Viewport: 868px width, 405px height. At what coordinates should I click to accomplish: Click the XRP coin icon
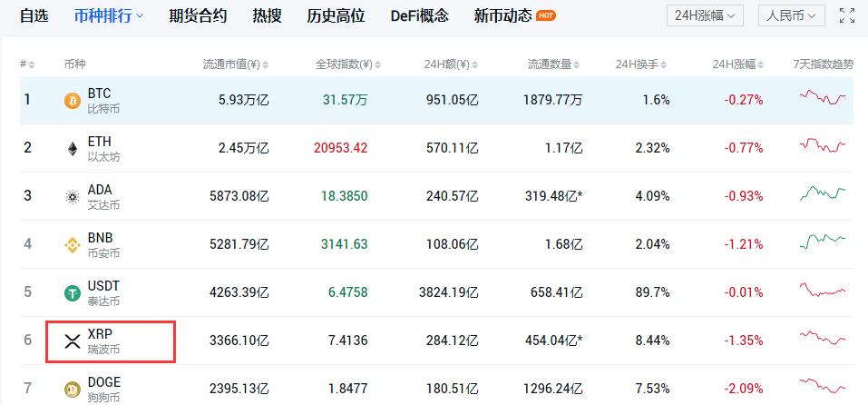[x=73, y=341]
